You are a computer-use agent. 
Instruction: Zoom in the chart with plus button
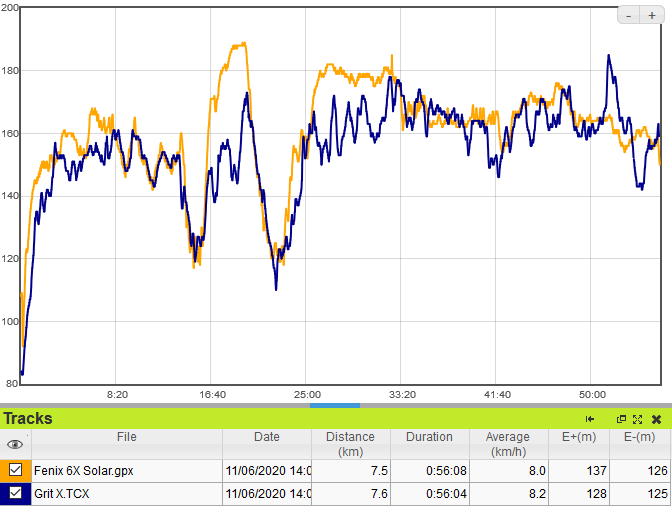tap(652, 15)
